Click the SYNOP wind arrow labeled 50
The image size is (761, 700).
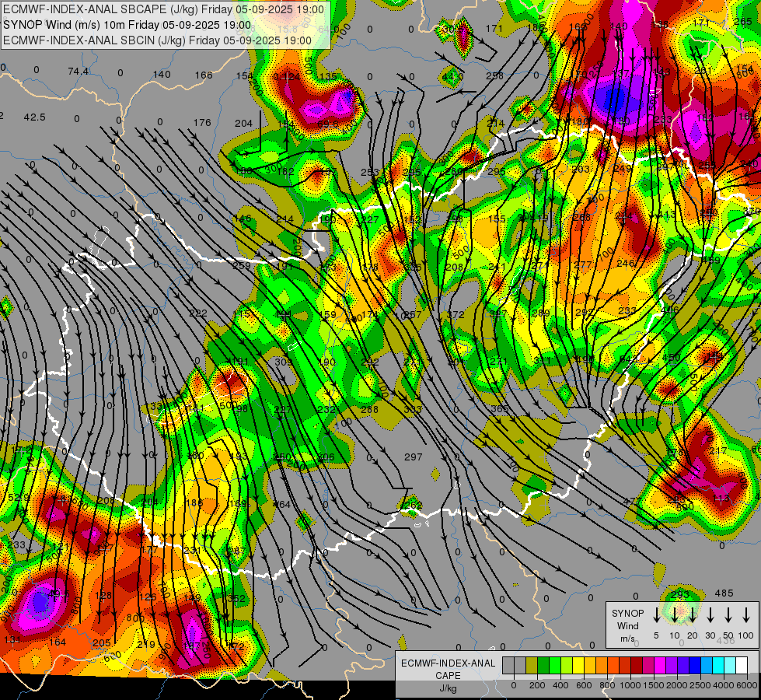pyautogui.click(x=728, y=615)
